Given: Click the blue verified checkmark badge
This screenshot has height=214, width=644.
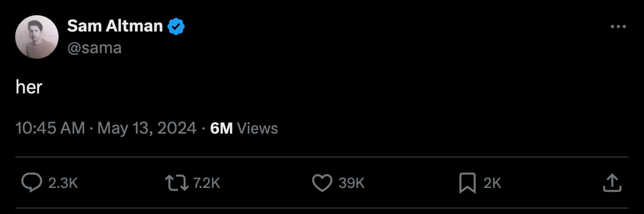Looking at the screenshot, I should click(x=176, y=26).
